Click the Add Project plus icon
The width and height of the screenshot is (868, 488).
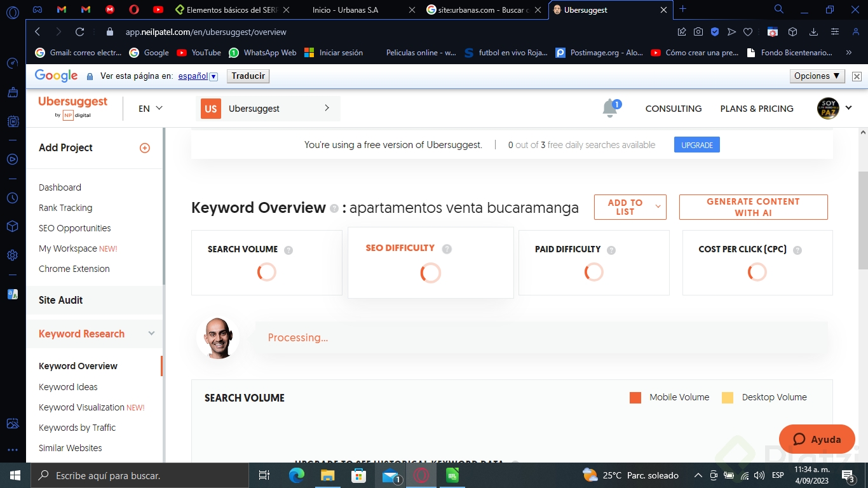click(145, 148)
